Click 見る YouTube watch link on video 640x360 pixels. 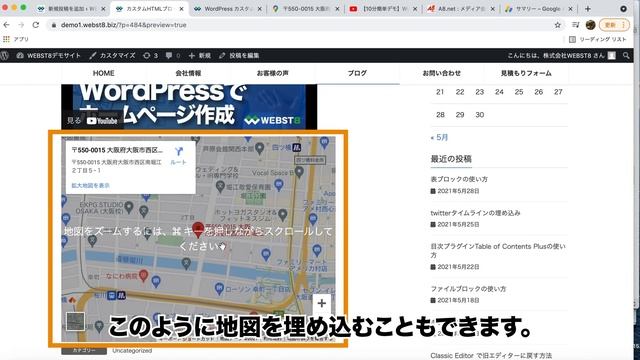[x=92, y=120]
